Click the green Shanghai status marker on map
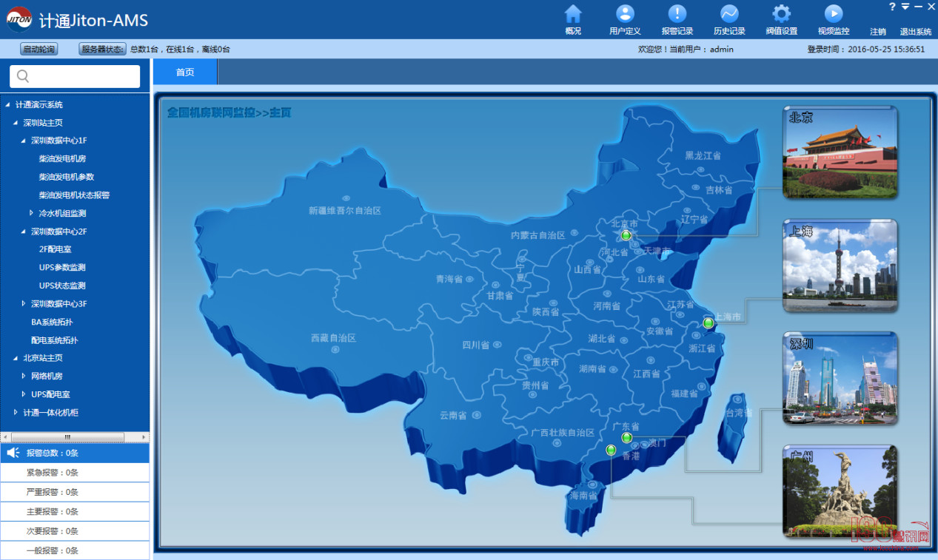Screen dimensions: 938x560 [x=708, y=323]
